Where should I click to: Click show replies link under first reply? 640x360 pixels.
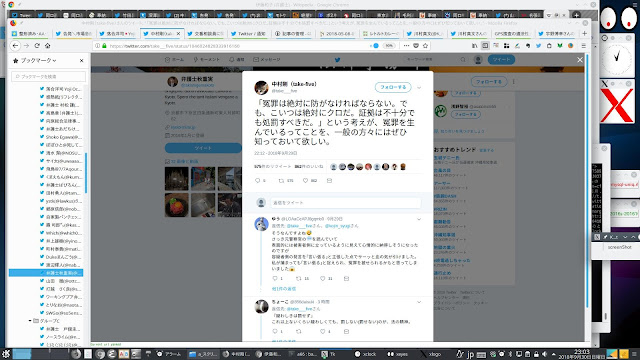point(284,289)
